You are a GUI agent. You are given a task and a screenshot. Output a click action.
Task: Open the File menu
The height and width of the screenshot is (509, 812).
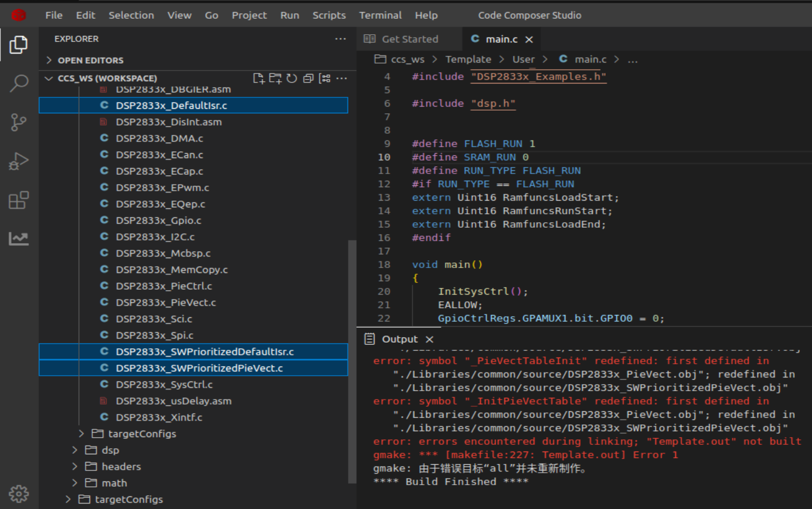tap(54, 15)
